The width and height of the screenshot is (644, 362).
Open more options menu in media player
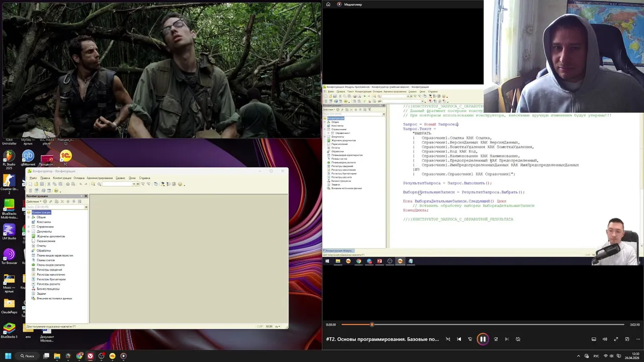point(638,339)
